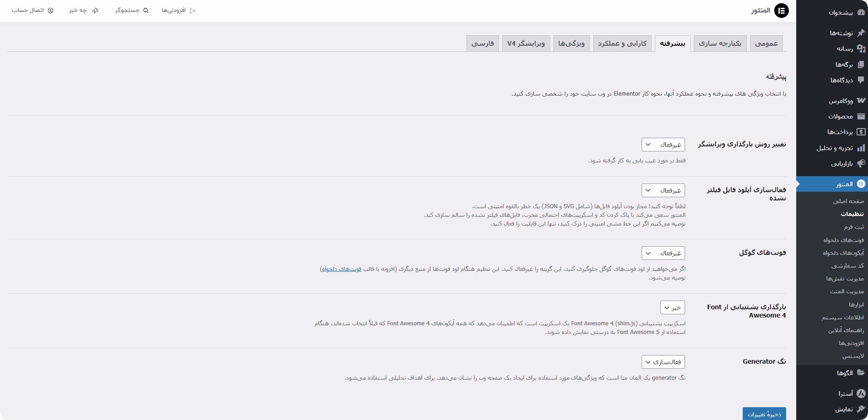
Task: Click the marketing (بازاریابی) megaphone icon
Action: coord(861,163)
